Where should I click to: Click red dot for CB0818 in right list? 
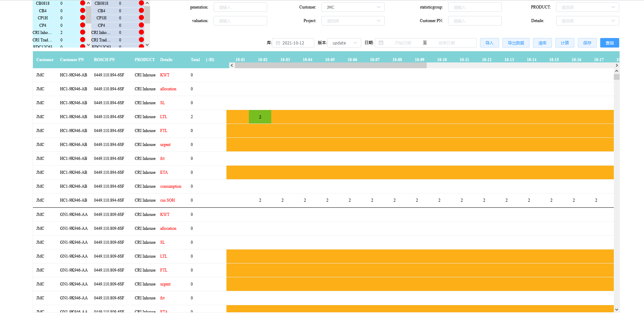click(x=141, y=3)
